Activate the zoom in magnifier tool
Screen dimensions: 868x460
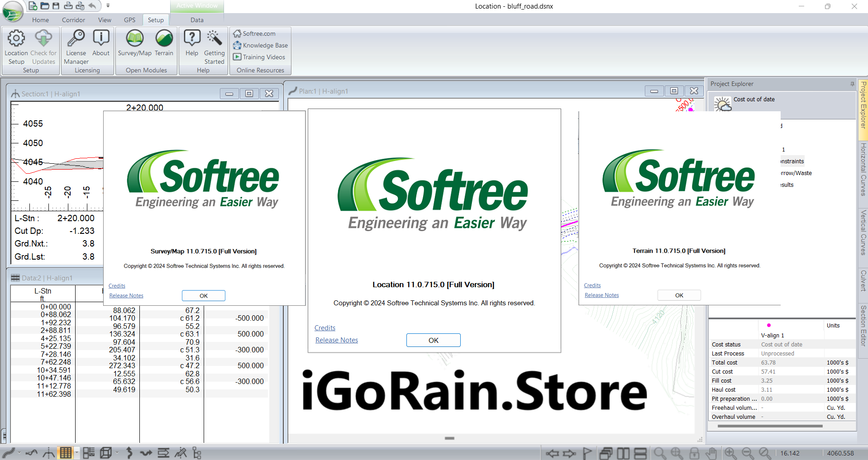[x=730, y=453]
